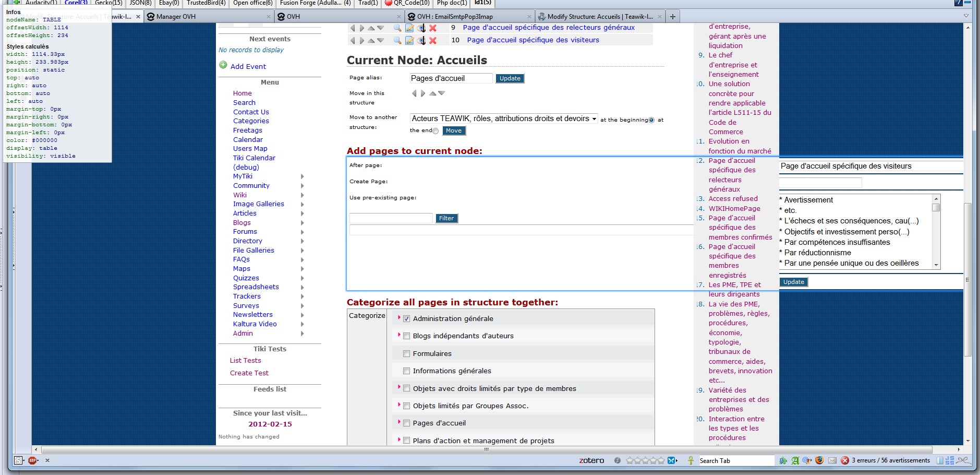Image resolution: width=980 pixels, height=475 pixels.
Task: Select the 'at the beginning' radio button
Action: pos(651,120)
